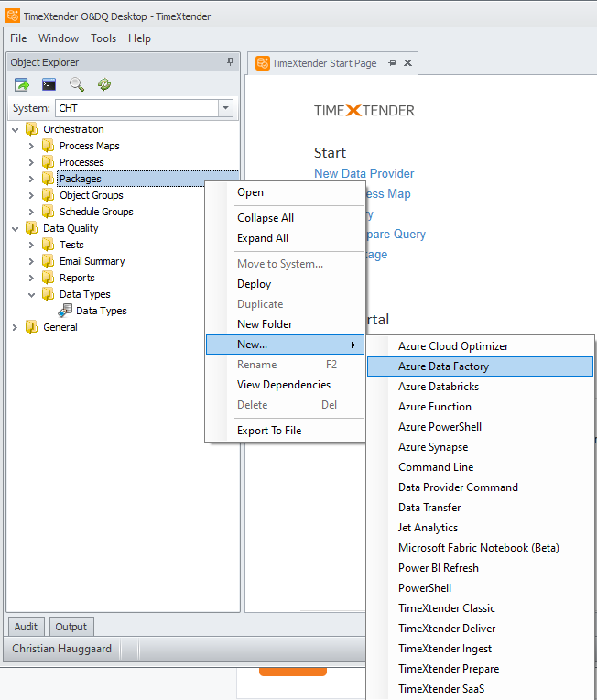This screenshot has height=700, width=597.
Task: Click the Object Groups folder icon
Action: 49,195
